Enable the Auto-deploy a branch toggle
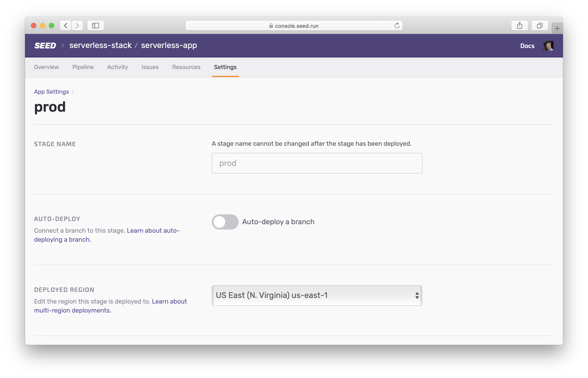The image size is (588, 378). point(225,222)
